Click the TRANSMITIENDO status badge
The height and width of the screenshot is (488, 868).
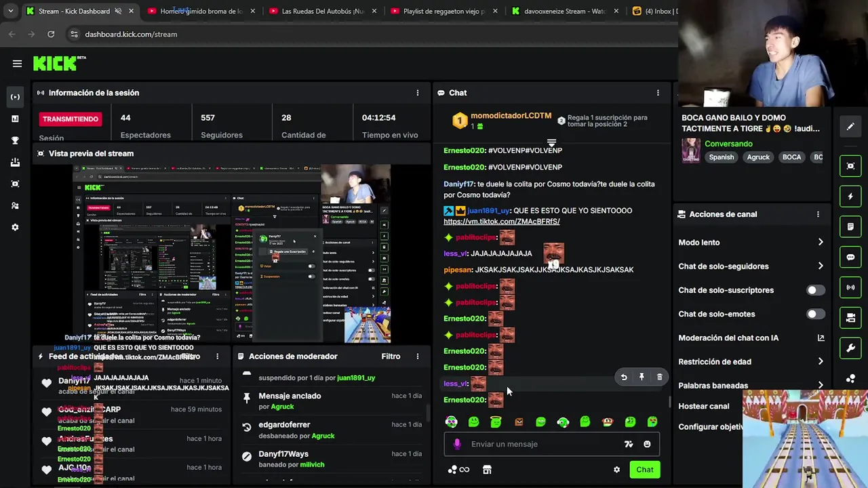click(x=71, y=119)
